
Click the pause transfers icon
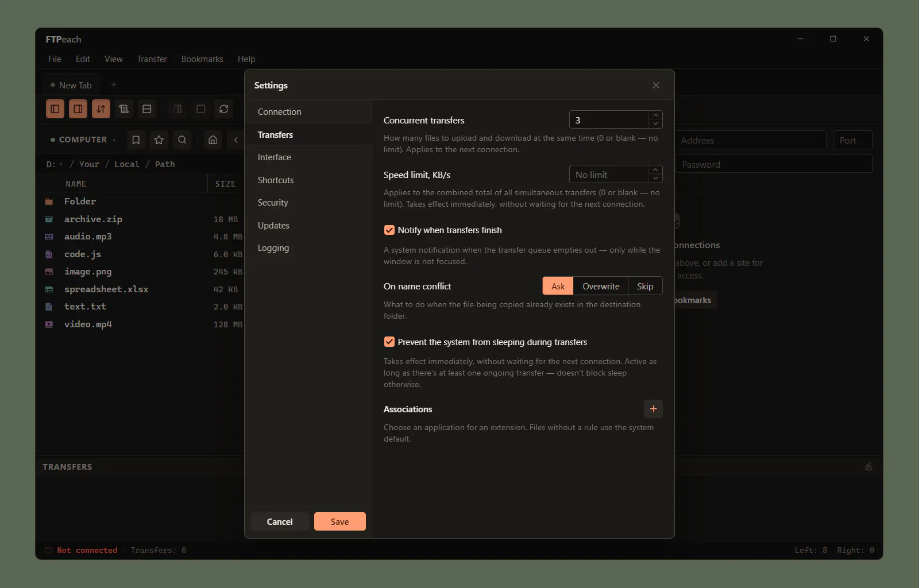(178, 109)
